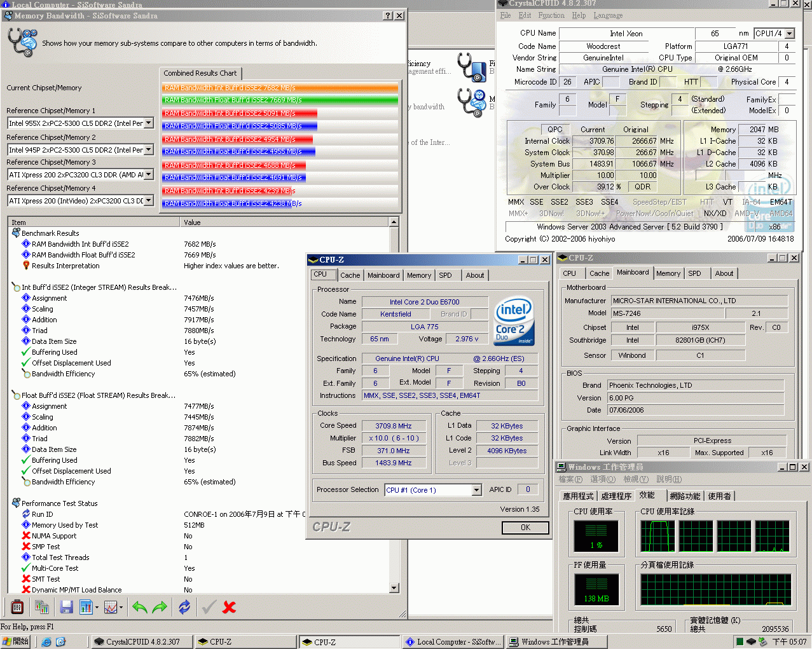This screenshot has width=812, height=649.
Task: Open Function menu in CrystalCPUID
Action: pyautogui.click(x=551, y=15)
